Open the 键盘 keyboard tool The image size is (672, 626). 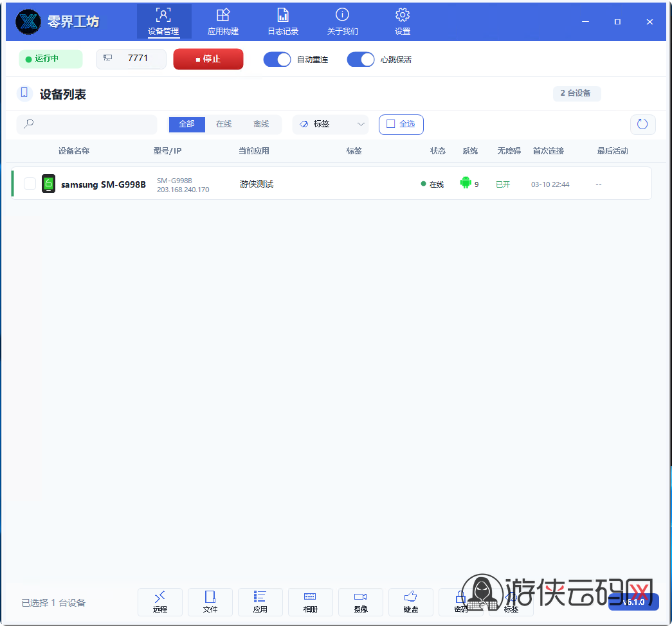point(411,602)
